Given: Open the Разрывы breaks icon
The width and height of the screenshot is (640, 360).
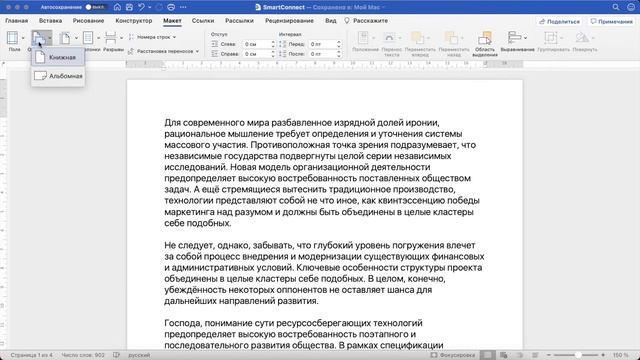Looking at the screenshot, I should pyautogui.click(x=111, y=38).
